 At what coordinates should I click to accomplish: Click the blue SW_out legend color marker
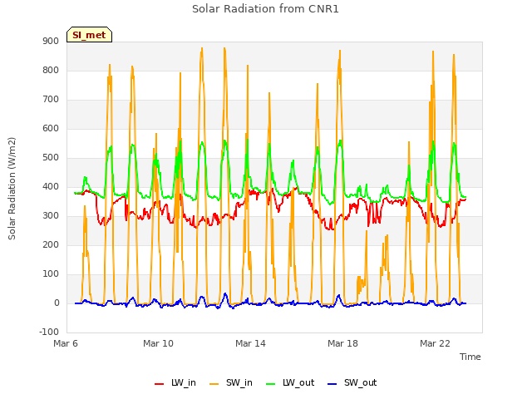[332, 384]
